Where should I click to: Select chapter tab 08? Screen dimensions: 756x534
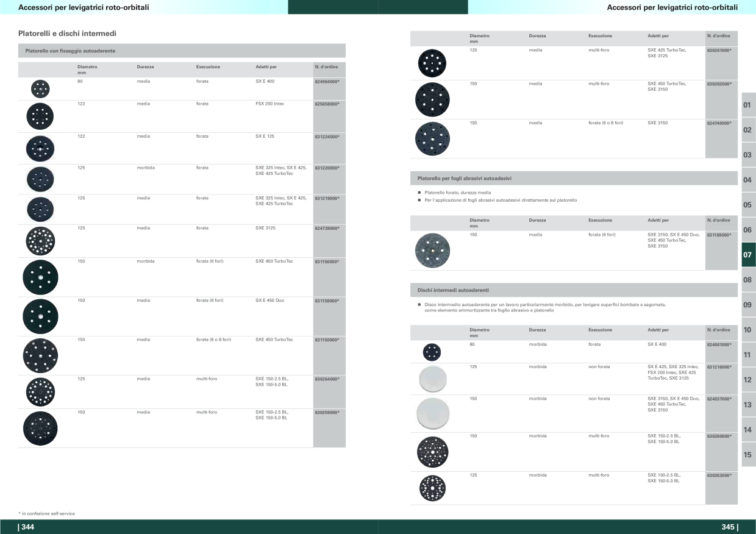(748, 280)
